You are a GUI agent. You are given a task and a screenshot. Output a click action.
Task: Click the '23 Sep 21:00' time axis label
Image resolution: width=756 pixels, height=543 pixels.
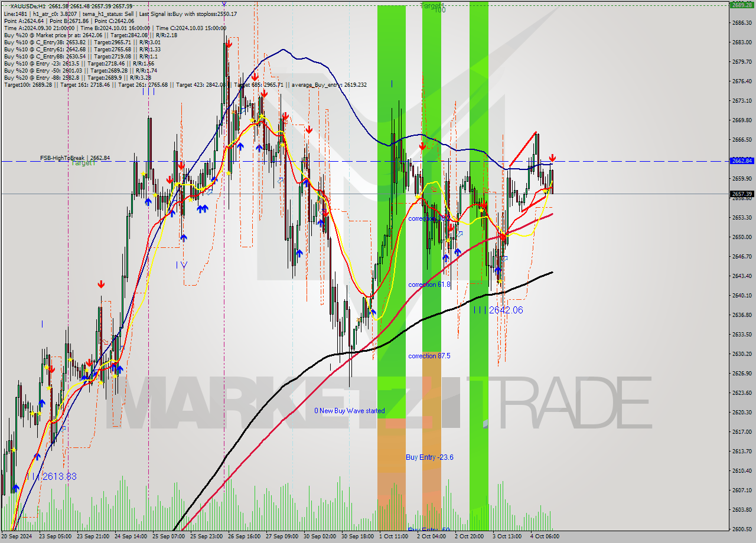(94, 537)
